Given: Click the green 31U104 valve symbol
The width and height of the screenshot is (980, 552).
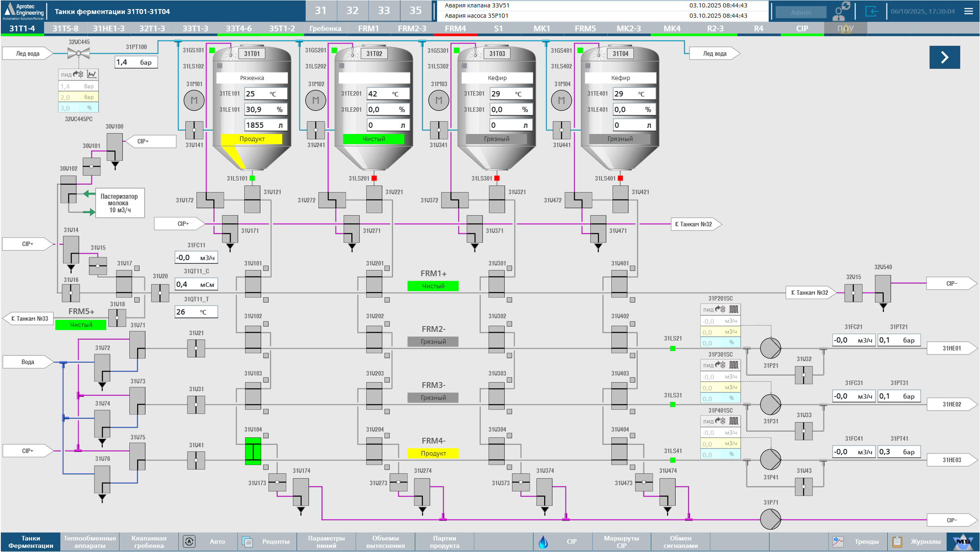Looking at the screenshot, I should click(x=253, y=451).
